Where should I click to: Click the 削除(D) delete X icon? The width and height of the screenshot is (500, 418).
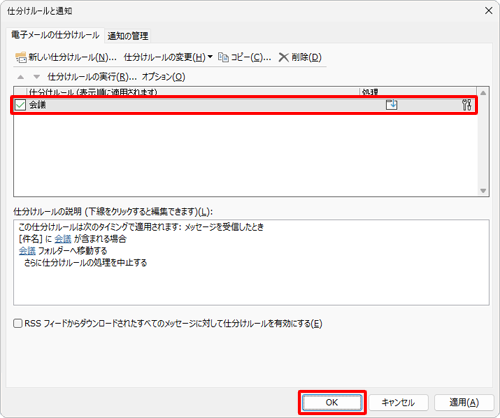click(284, 57)
